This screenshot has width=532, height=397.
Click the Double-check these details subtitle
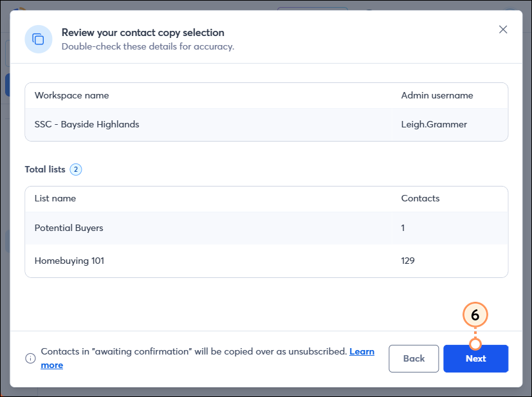(148, 46)
